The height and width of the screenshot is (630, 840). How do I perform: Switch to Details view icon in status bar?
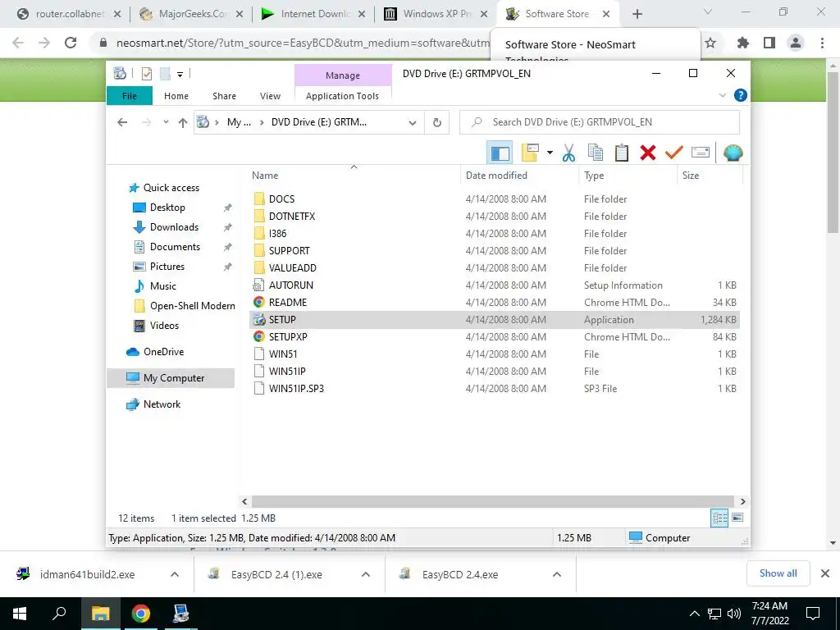pos(719,518)
